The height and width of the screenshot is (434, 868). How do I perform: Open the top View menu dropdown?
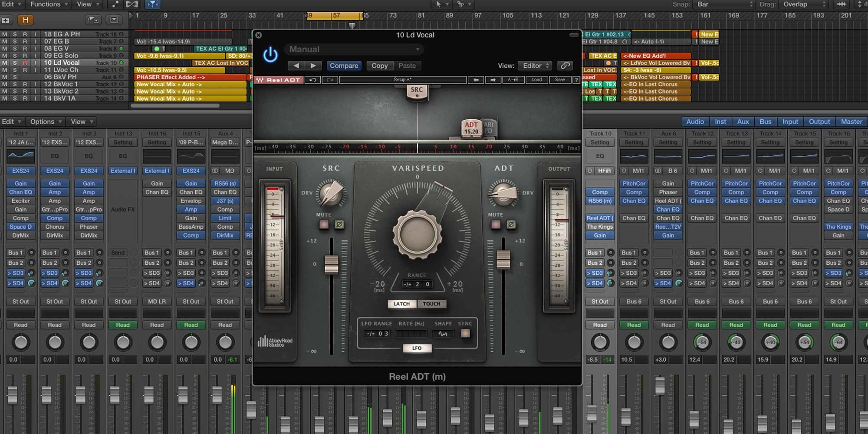point(88,4)
